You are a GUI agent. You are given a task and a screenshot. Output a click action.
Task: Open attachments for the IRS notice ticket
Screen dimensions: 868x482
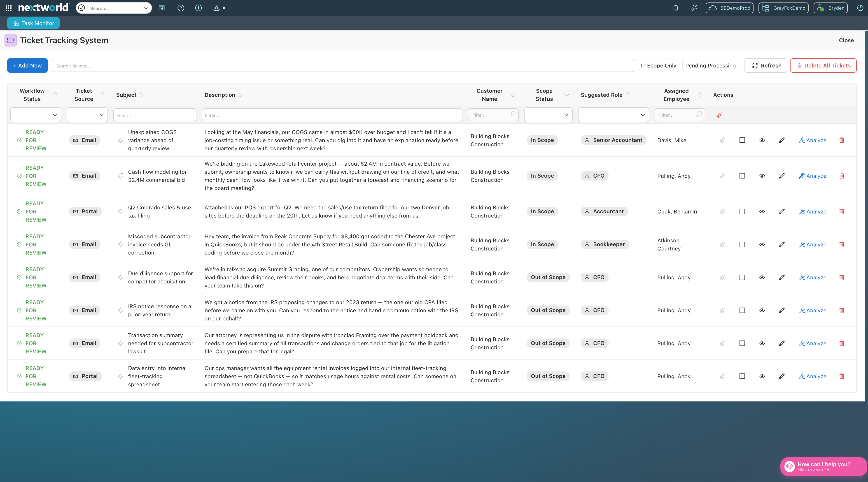722,310
